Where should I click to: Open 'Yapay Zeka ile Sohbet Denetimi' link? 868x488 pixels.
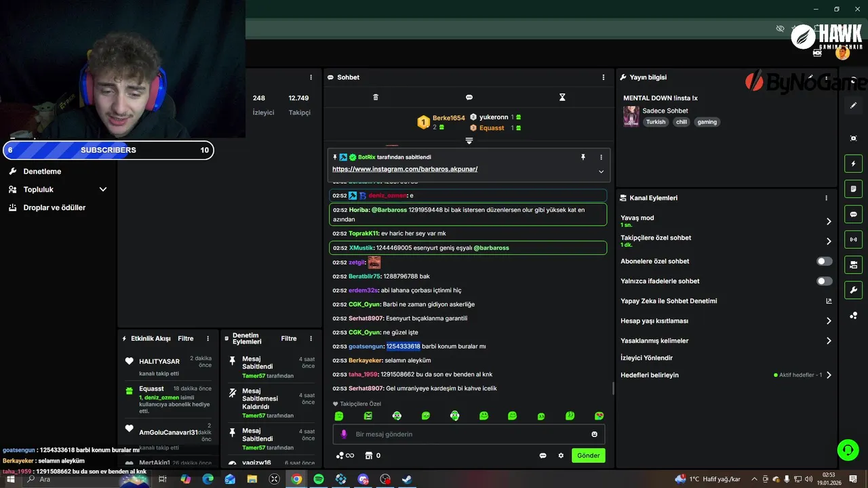[726, 301]
